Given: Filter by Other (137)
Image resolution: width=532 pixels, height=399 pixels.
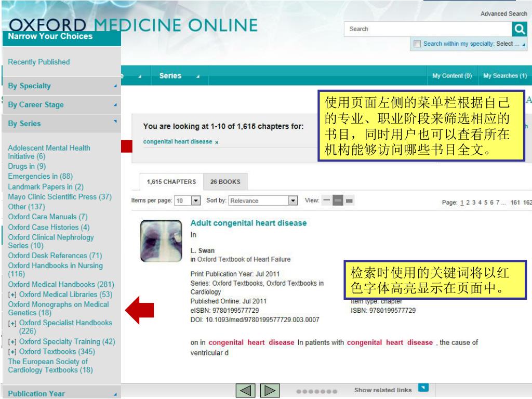Looking at the screenshot, I should point(26,207).
